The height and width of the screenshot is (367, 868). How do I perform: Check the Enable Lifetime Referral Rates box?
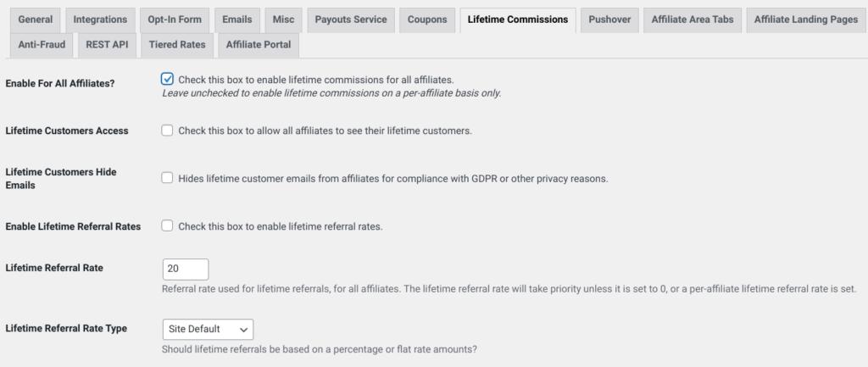point(167,225)
